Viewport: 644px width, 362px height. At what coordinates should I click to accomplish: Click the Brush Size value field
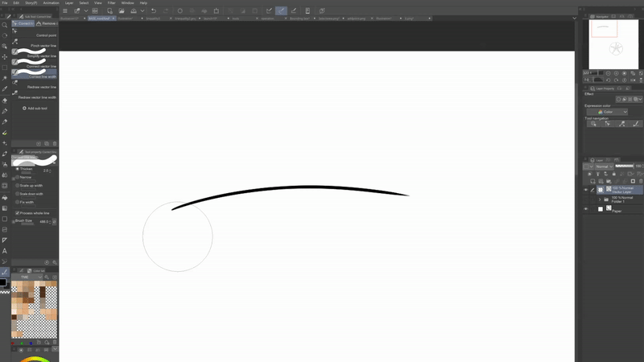(43, 222)
